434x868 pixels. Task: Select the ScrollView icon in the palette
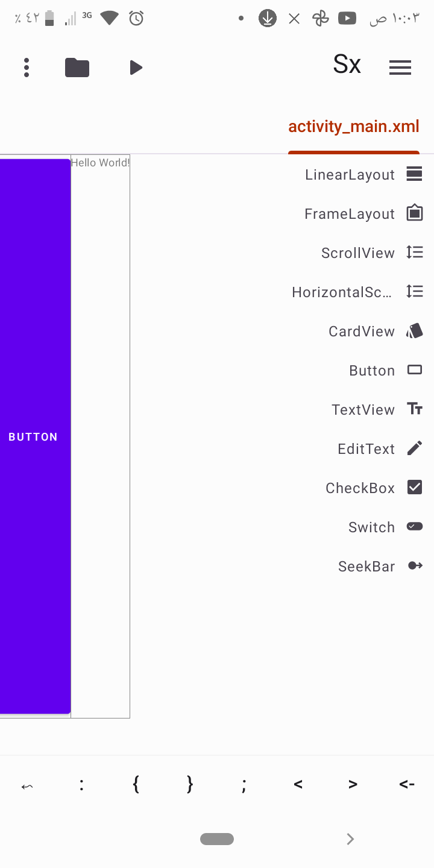[414, 252]
